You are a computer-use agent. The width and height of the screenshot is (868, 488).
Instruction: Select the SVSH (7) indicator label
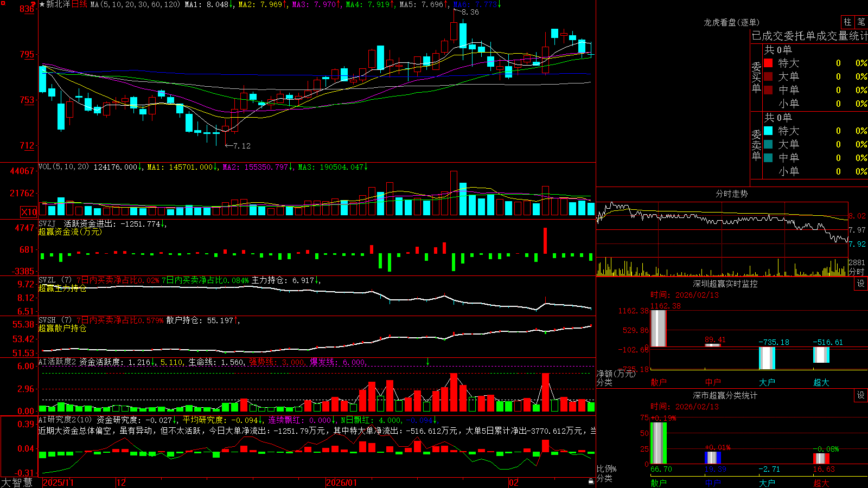[x=55, y=320]
